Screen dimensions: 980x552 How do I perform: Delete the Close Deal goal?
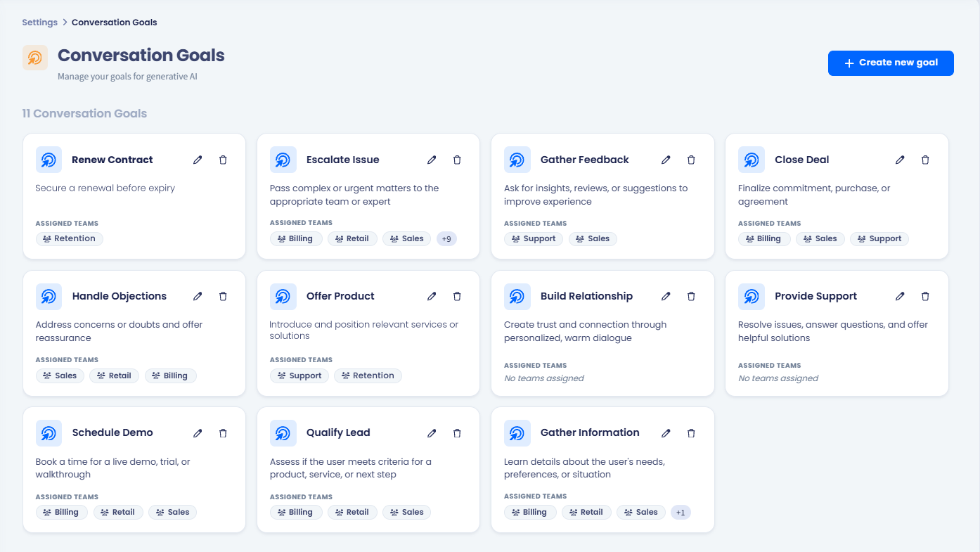[925, 160]
